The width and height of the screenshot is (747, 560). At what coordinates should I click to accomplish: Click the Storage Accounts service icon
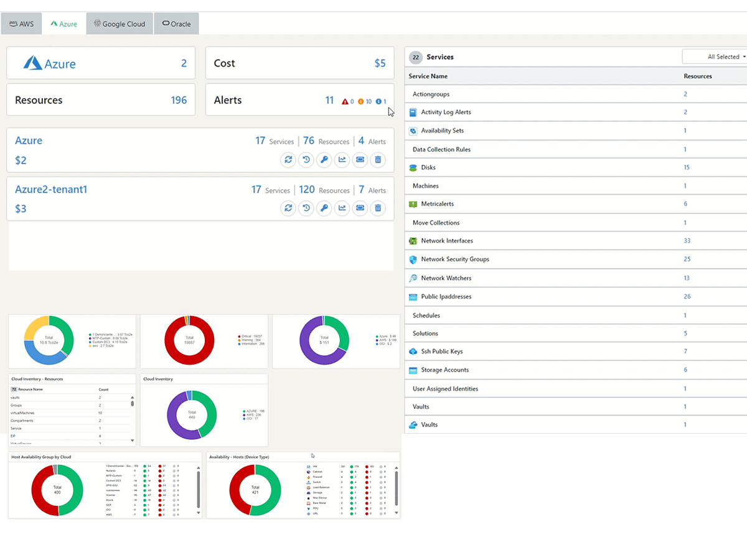point(412,370)
